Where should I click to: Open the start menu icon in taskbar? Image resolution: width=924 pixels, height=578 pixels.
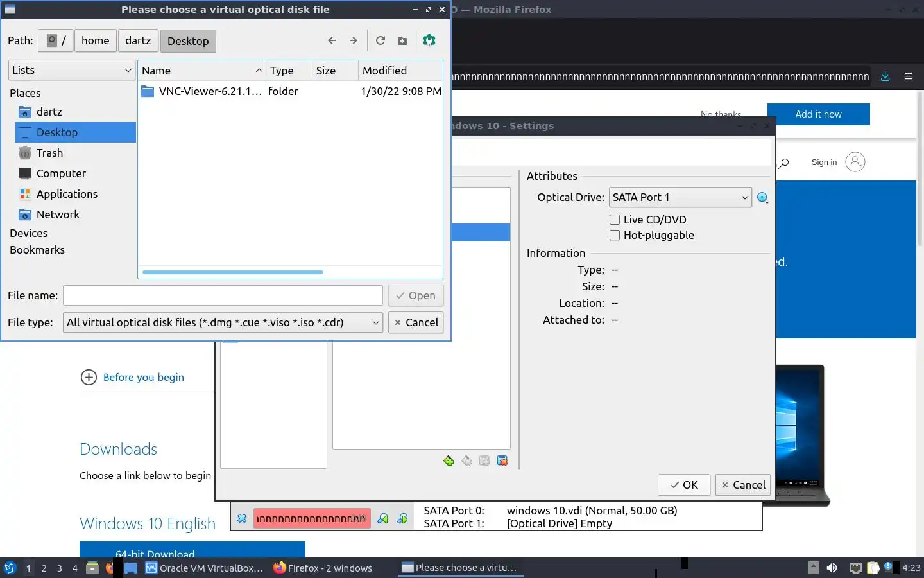point(10,568)
